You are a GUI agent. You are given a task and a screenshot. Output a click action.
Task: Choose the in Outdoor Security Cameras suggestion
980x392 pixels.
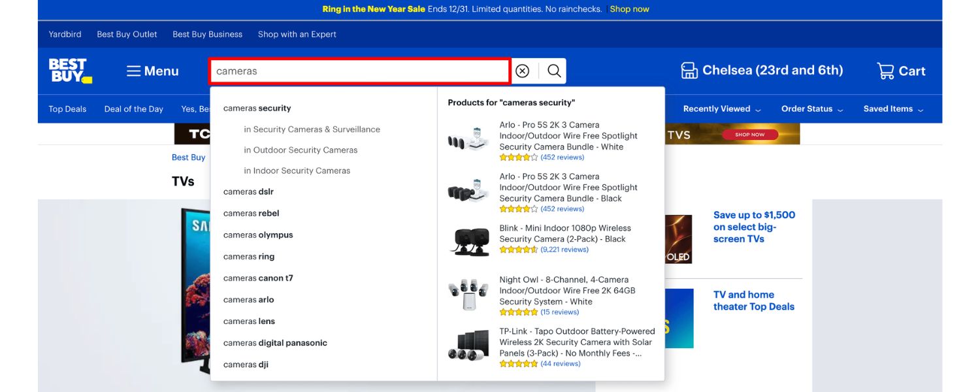pos(300,150)
